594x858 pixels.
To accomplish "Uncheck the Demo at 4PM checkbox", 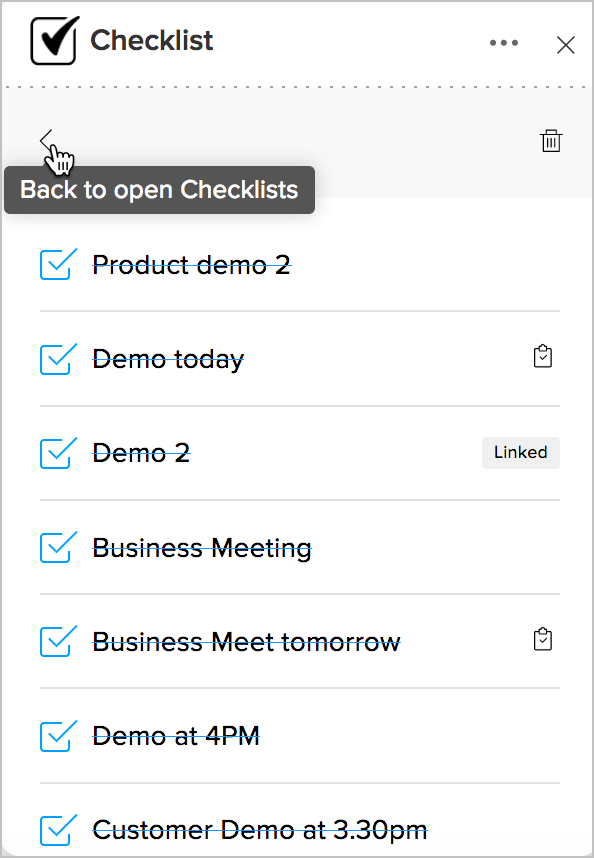I will point(58,735).
